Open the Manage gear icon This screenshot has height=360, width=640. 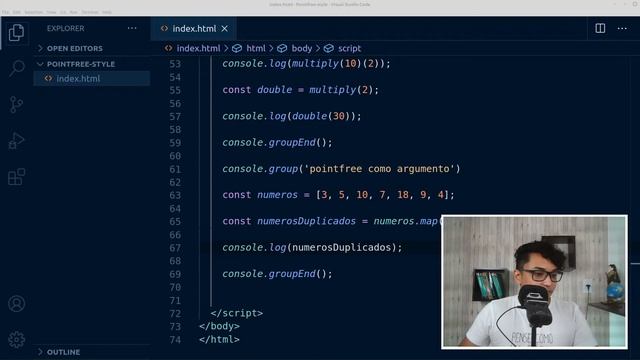point(16,340)
